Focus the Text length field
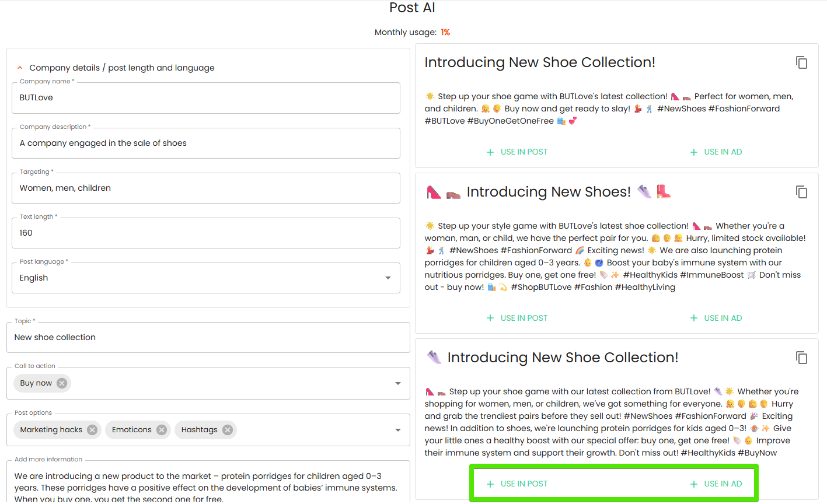The height and width of the screenshot is (504, 827). [x=205, y=233]
